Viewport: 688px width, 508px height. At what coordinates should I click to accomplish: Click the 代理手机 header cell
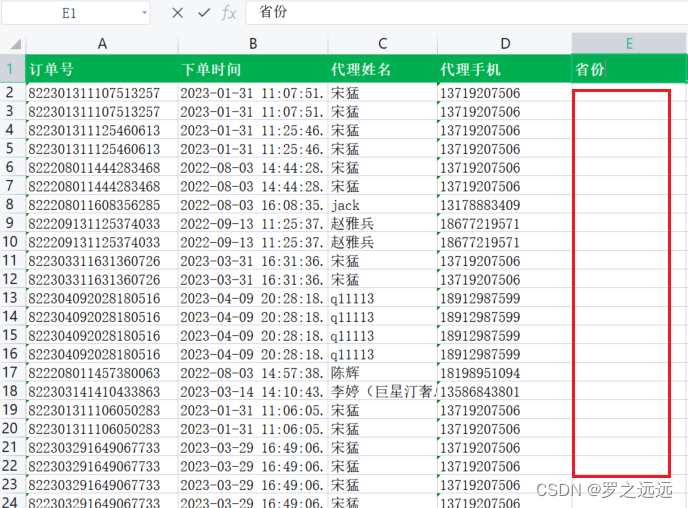(505, 69)
